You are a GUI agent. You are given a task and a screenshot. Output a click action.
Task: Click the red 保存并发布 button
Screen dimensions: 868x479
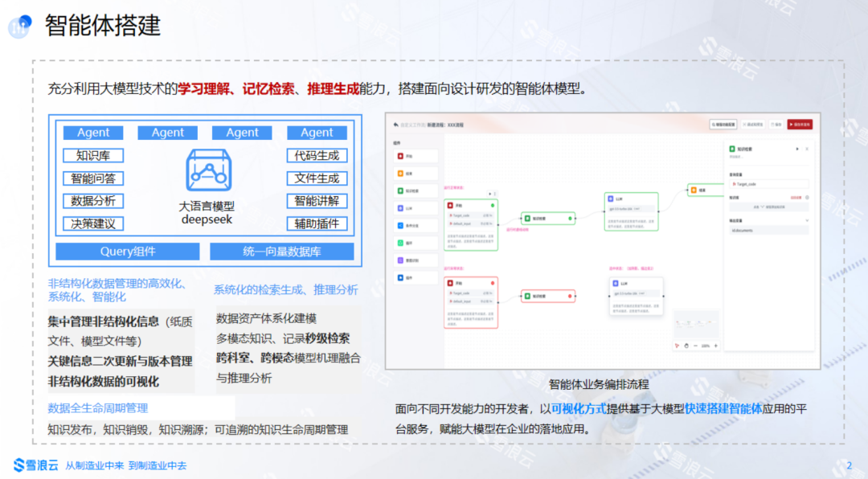tap(800, 125)
